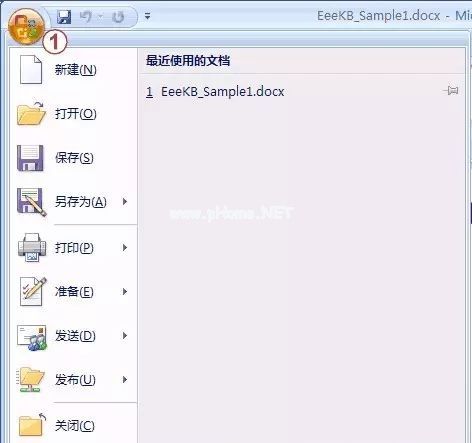Click the open folder icon for 打开(O)
472x443 pixels.
31,113
